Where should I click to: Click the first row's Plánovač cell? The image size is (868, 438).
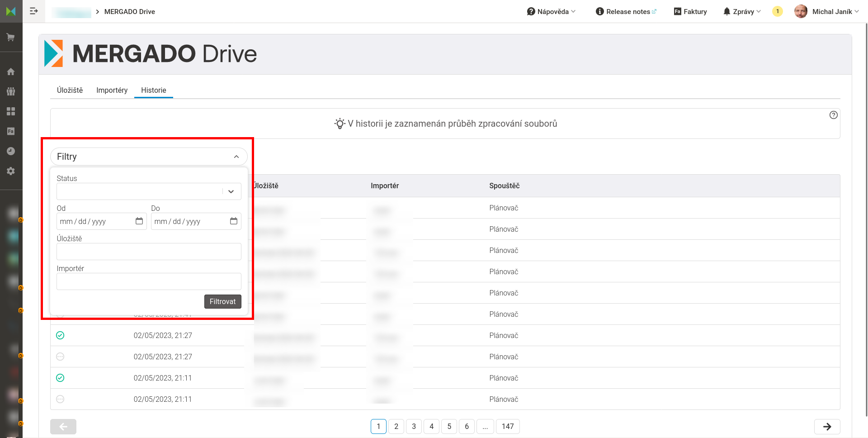[x=504, y=208]
